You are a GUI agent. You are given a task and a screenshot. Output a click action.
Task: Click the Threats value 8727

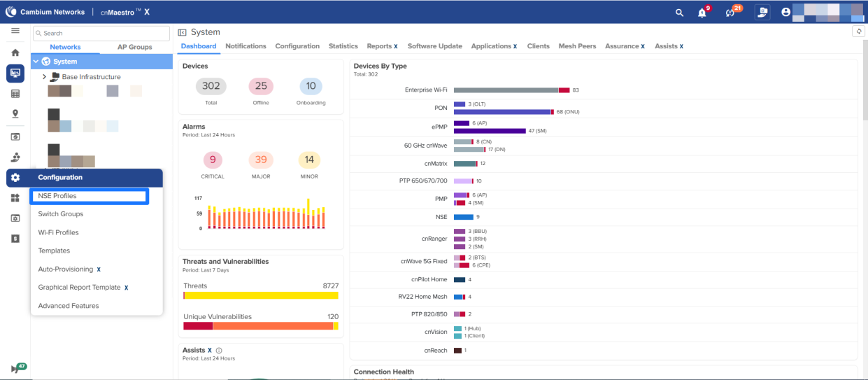(330, 286)
